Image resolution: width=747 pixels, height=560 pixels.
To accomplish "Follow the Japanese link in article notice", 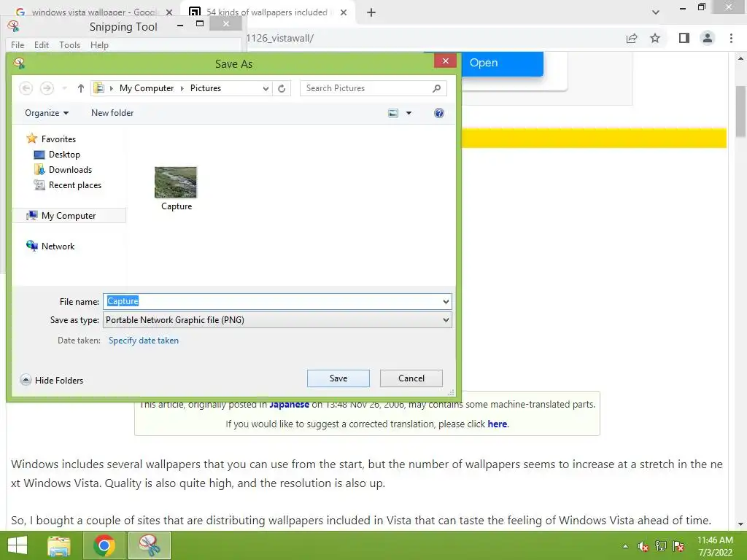I will [x=289, y=404].
